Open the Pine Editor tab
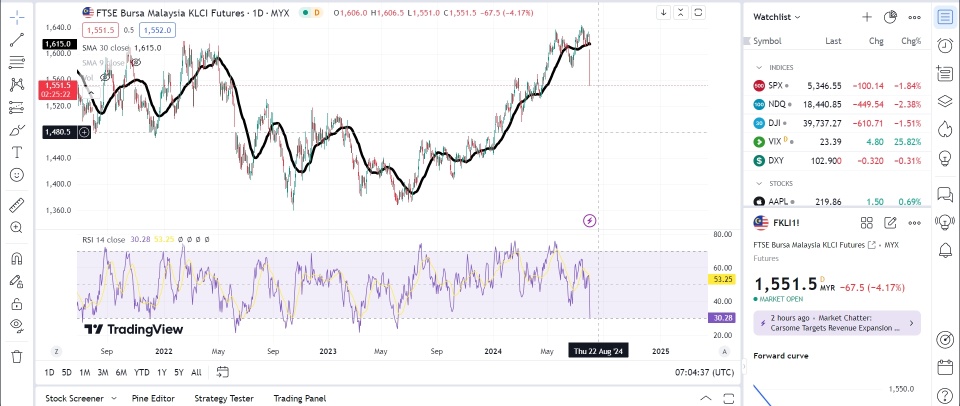The height and width of the screenshot is (406, 960). coord(153,398)
